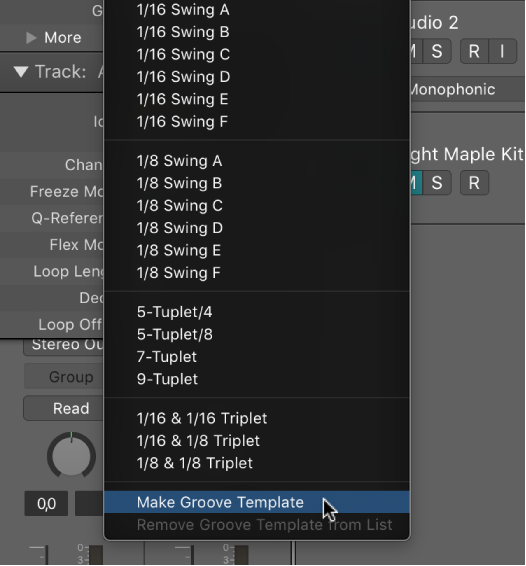
Task: Record-enable the Maple Kit track
Action: tap(474, 183)
